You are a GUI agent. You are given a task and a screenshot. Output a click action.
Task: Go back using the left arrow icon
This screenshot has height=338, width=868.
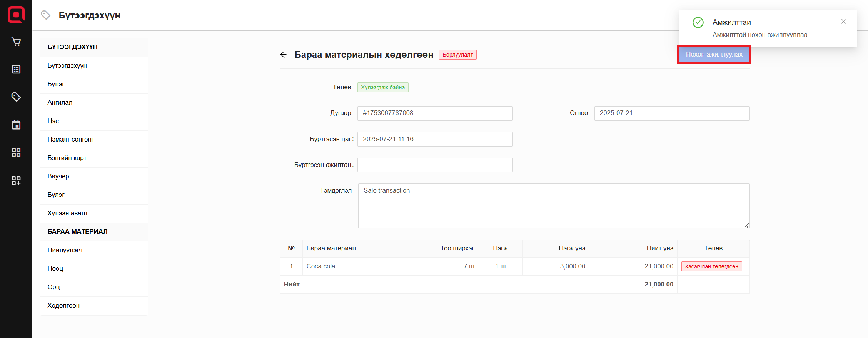tap(284, 55)
